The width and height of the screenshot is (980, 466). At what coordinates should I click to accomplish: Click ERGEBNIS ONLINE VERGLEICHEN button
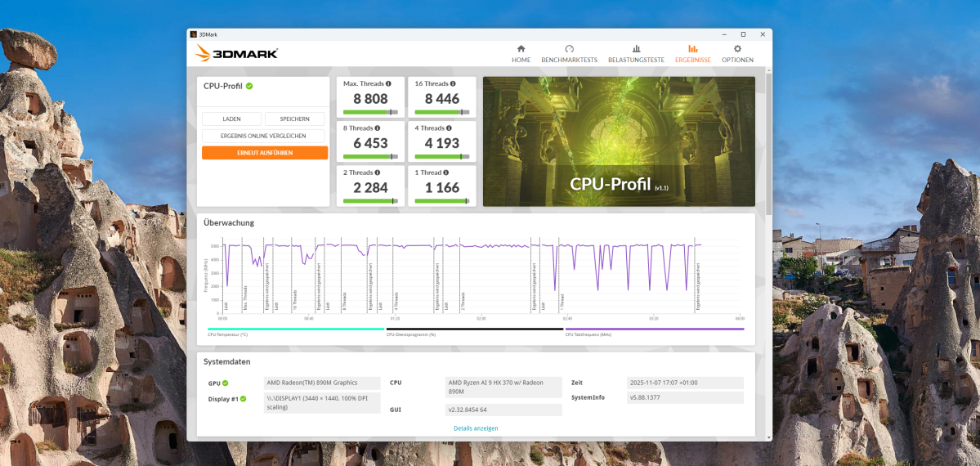coord(263,136)
